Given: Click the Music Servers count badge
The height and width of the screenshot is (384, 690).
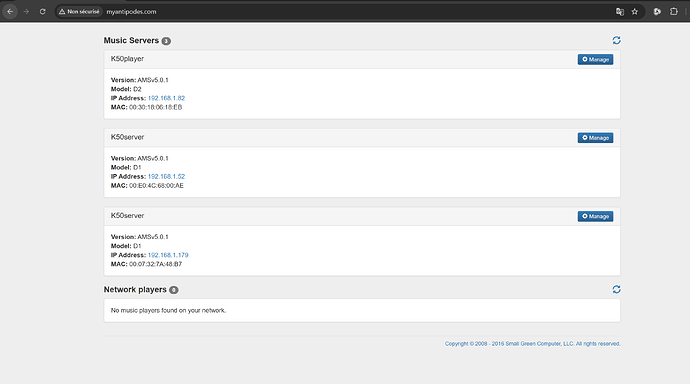Looking at the screenshot, I should click(166, 41).
